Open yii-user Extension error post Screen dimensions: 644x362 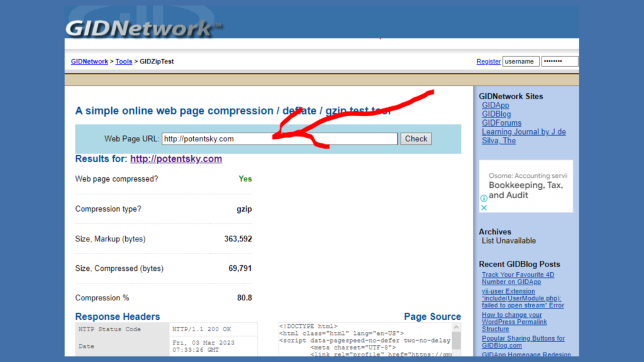(x=523, y=299)
